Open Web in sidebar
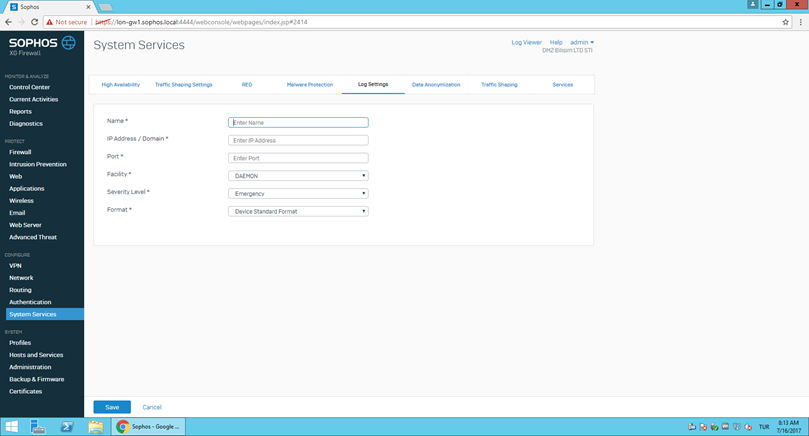The width and height of the screenshot is (809, 436). [x=15, y=176]
